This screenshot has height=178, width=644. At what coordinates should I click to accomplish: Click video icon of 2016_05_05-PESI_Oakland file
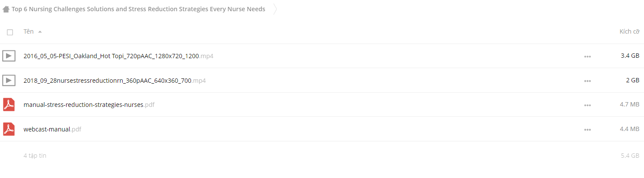coord(9,56)
